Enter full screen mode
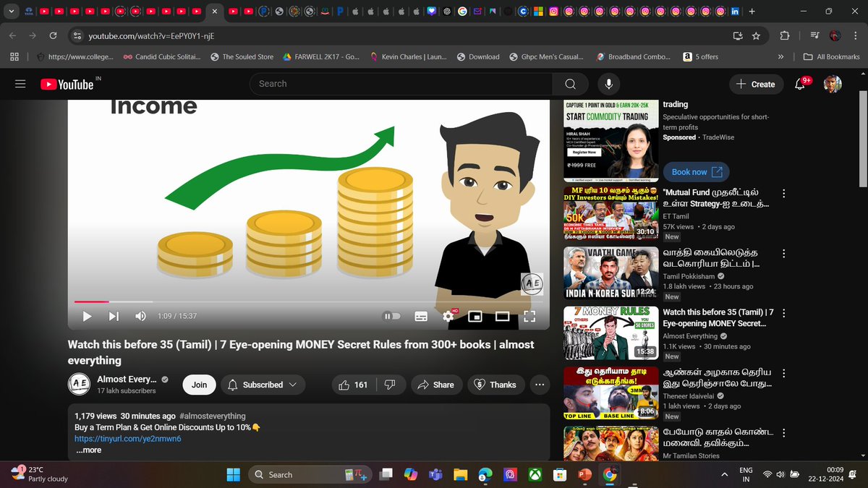This screenshot has height=488, width=868. tap(529, 316)
